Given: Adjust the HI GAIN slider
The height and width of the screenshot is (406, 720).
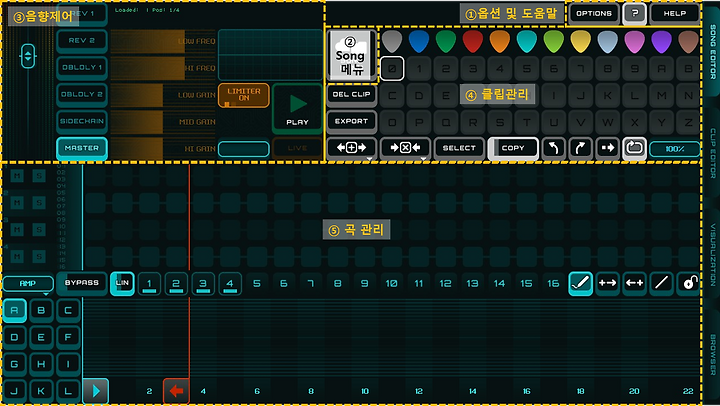Looking at the screenshot, I should click(x=163, y=149).
